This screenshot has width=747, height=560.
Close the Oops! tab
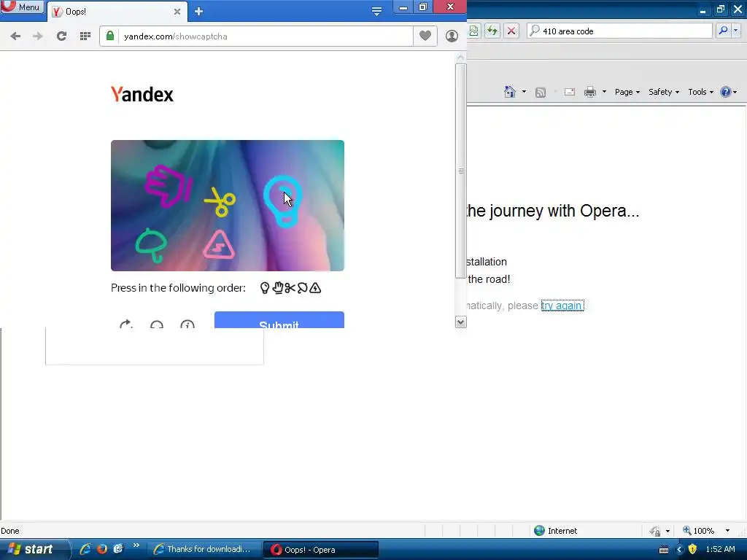pos(177,12)
